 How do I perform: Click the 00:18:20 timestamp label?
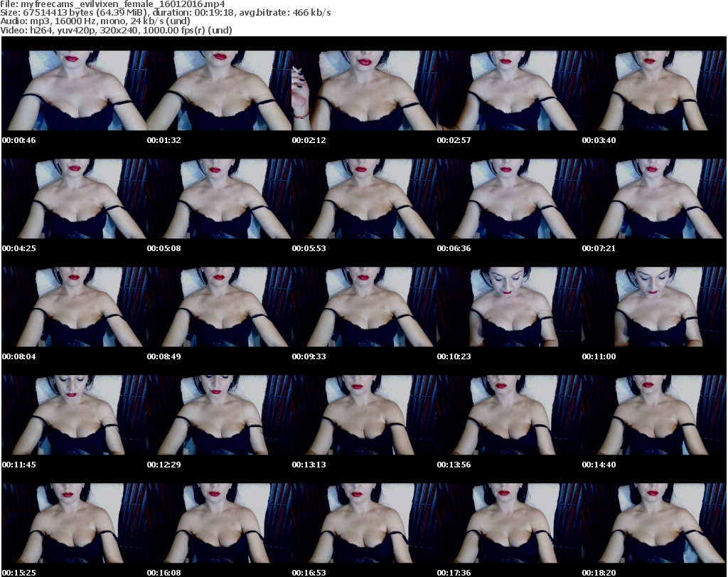[x=599, y=573]
